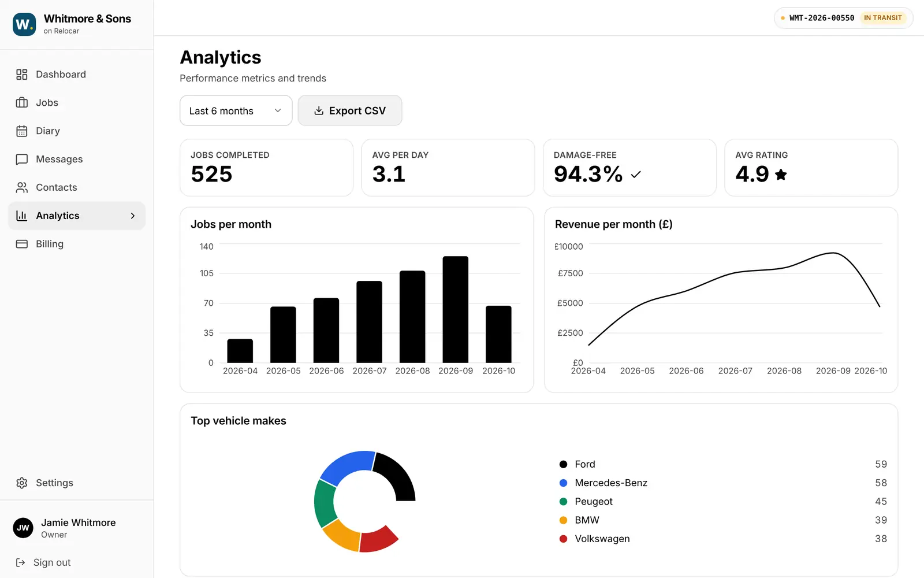This screenshot has width=924, height=578.
Task: Click the blue Mercedes-Benz legend swatch
Action: (563, 483)
